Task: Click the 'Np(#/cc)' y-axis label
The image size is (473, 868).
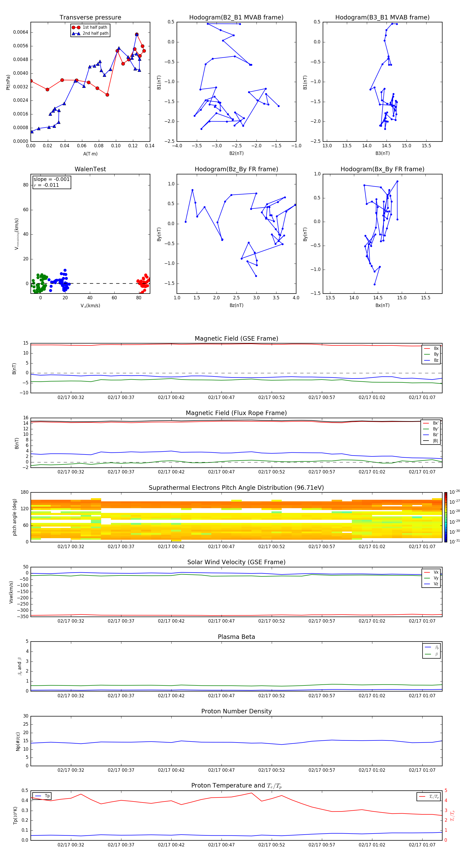Action: pos(18,741)
